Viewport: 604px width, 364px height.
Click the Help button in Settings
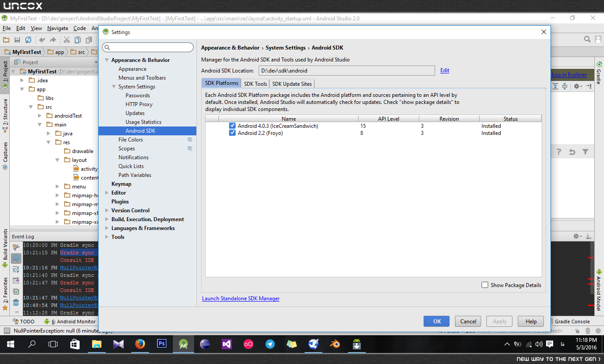tap(531, 322)
